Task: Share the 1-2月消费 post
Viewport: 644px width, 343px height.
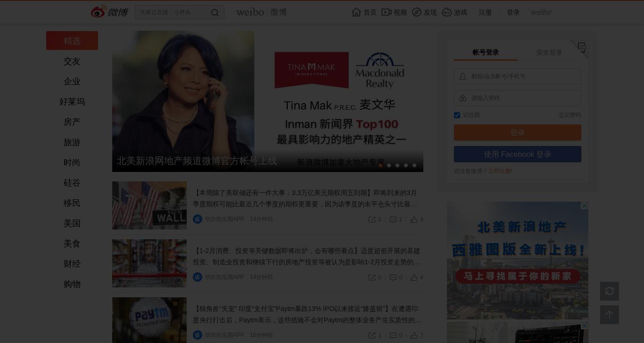Action: coord(375,278)
